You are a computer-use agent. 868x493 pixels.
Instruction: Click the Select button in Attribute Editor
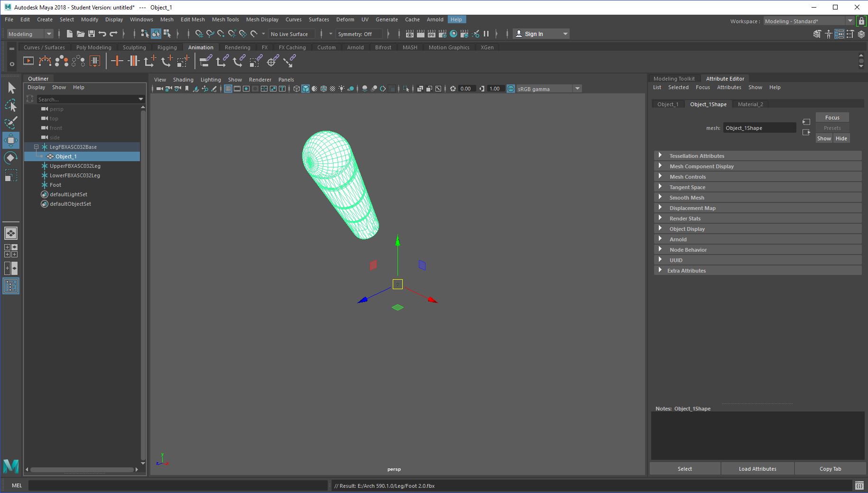tap(684, 469)
